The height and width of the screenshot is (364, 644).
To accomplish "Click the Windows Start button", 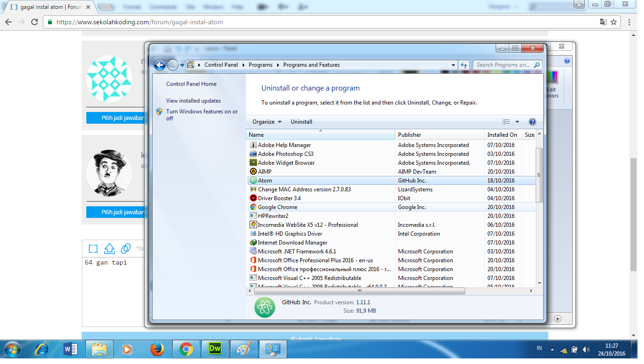I will [x=13, y=349].
